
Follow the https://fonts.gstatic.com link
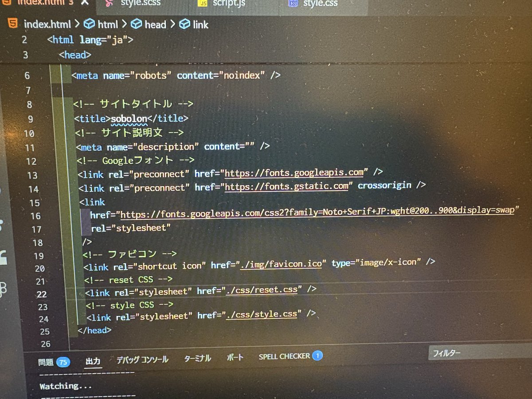point(287,186)
